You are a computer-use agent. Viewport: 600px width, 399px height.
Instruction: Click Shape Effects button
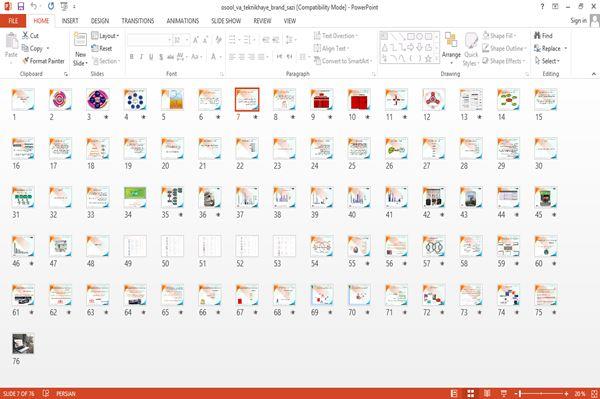pyautogui.click(x=504, y=61)
